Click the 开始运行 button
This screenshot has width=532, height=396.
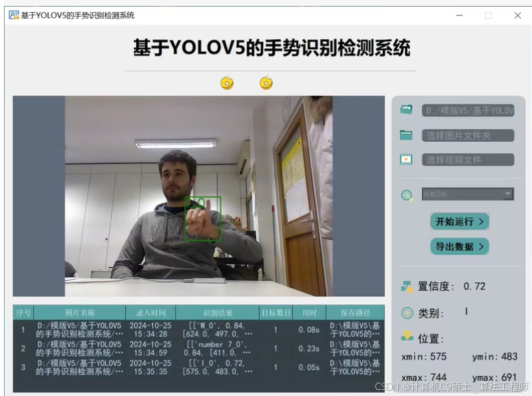pyautogui.click(x=459, y=222)
